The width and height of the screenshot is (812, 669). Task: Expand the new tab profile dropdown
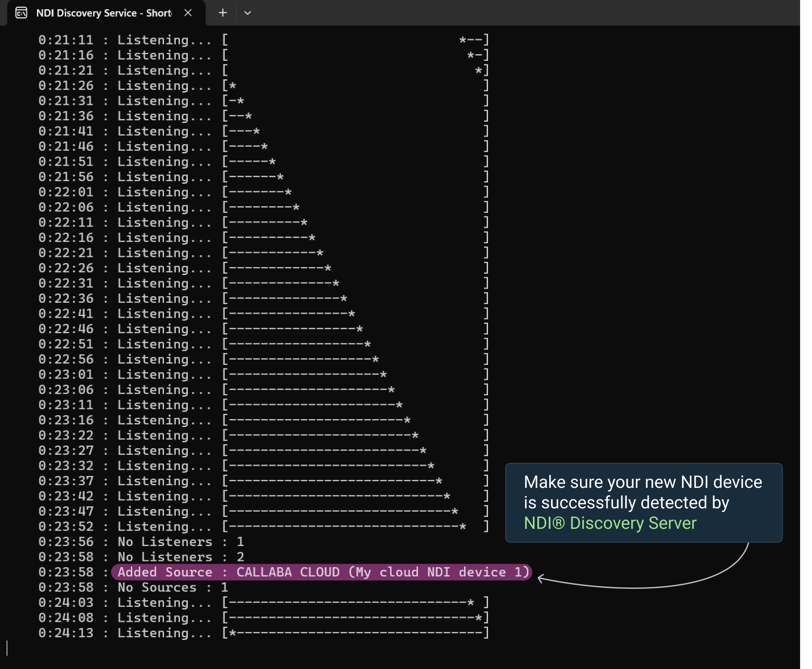coord(248,13)
